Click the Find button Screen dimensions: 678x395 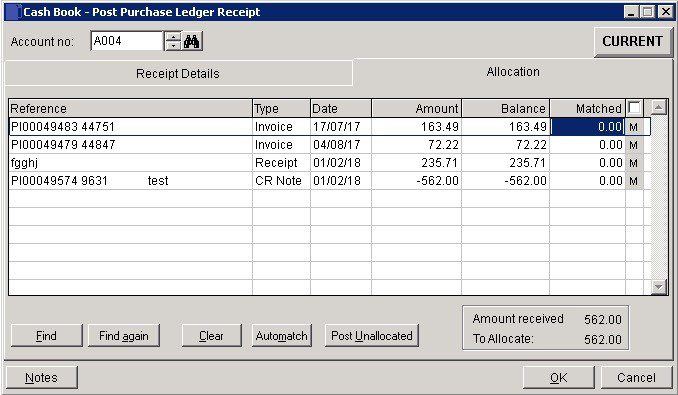click(x=46, y=336)
